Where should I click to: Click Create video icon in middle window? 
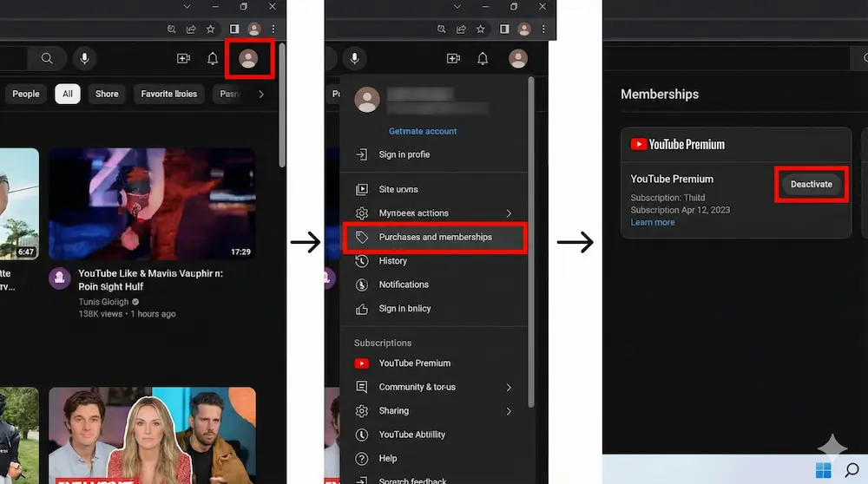453,58
